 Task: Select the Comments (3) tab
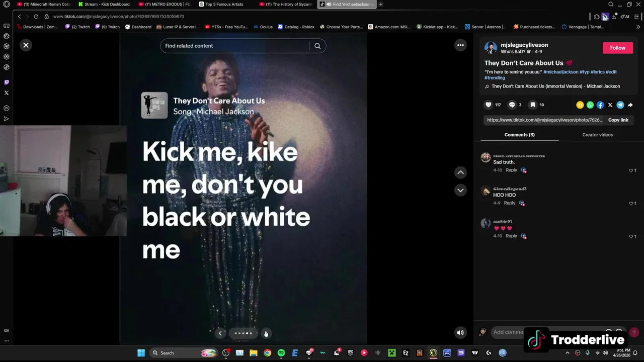coord(519,135)
